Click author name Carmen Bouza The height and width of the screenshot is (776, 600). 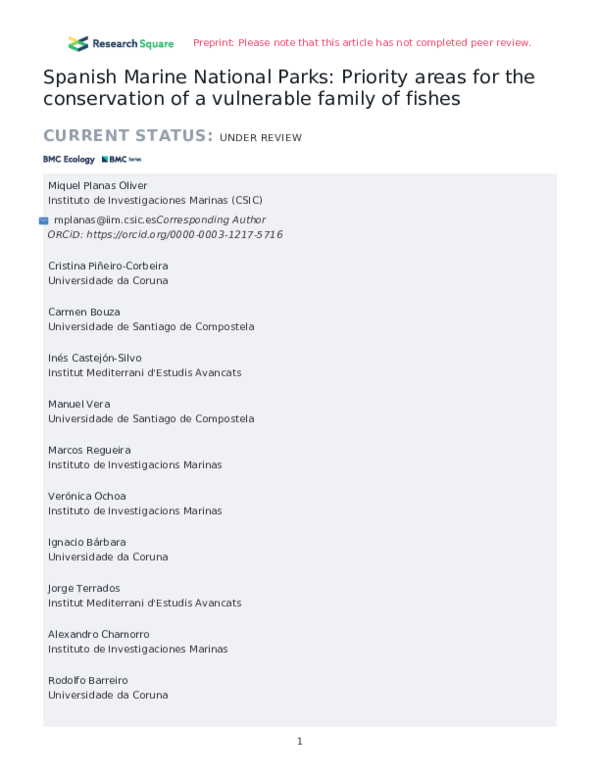click(x=84, y=312)
